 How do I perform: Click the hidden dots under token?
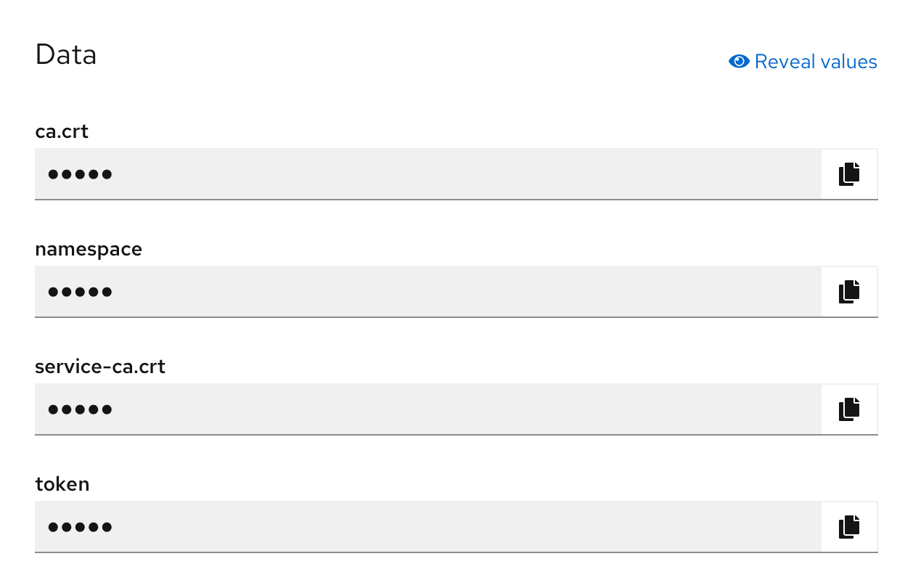[80, 527]
